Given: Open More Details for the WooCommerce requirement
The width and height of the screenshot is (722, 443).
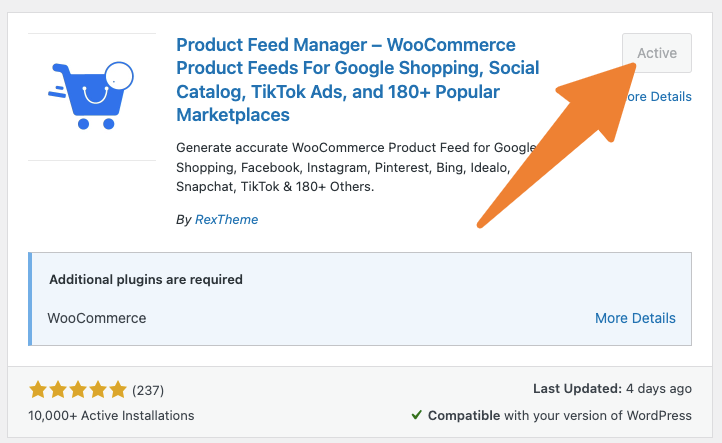Looking at the screenshot, I should 635,318.
